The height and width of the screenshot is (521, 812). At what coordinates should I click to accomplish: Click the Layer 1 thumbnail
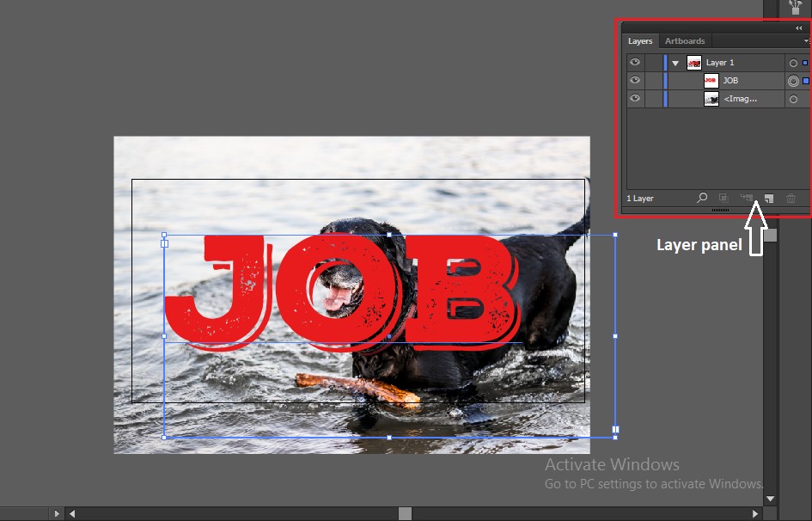pyautogui.click(x=693, y=62)
